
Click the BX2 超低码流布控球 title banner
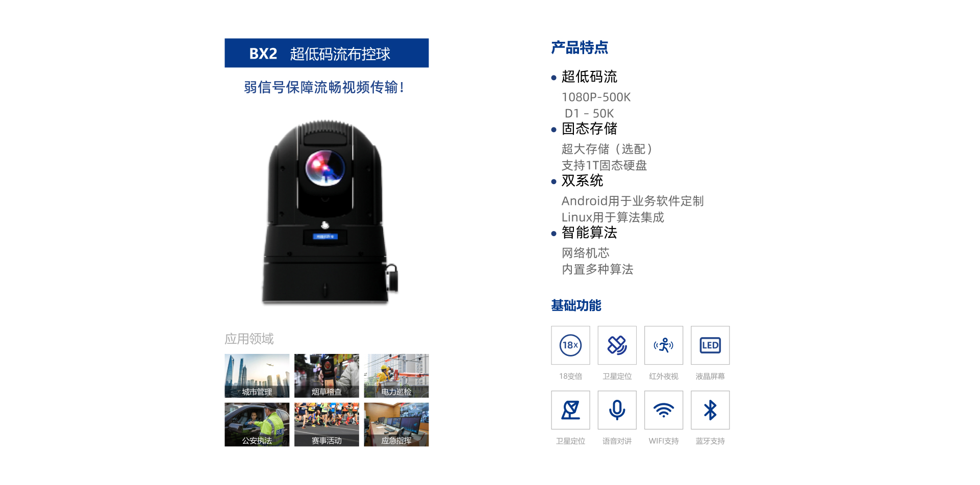[x=326, y=53]
